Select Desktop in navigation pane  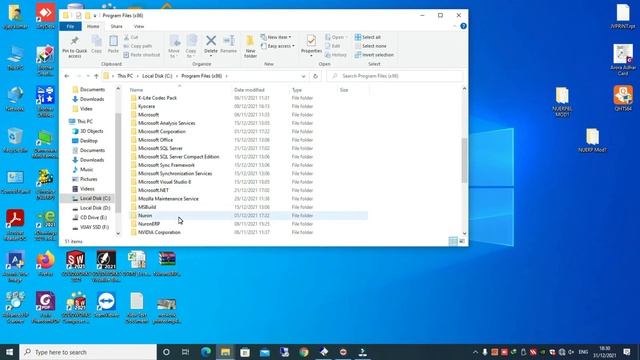pyautogui.click(x=89, y=141)
